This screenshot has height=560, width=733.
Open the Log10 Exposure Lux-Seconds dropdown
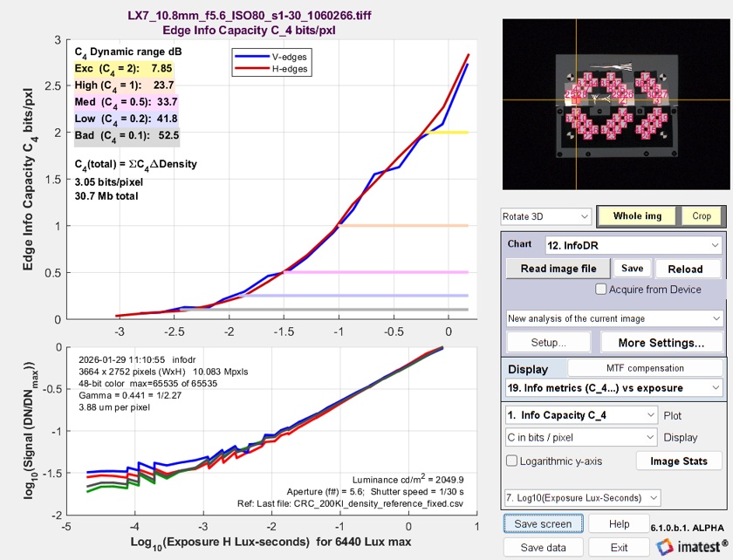pyautogui.click(x=580, y=498)
